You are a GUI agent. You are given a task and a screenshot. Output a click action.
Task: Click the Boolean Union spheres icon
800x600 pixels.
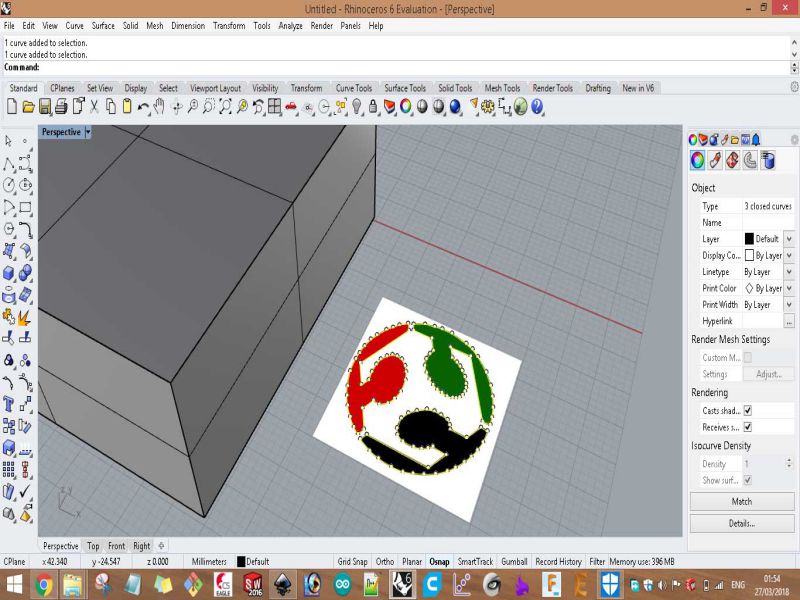(26, 273)
